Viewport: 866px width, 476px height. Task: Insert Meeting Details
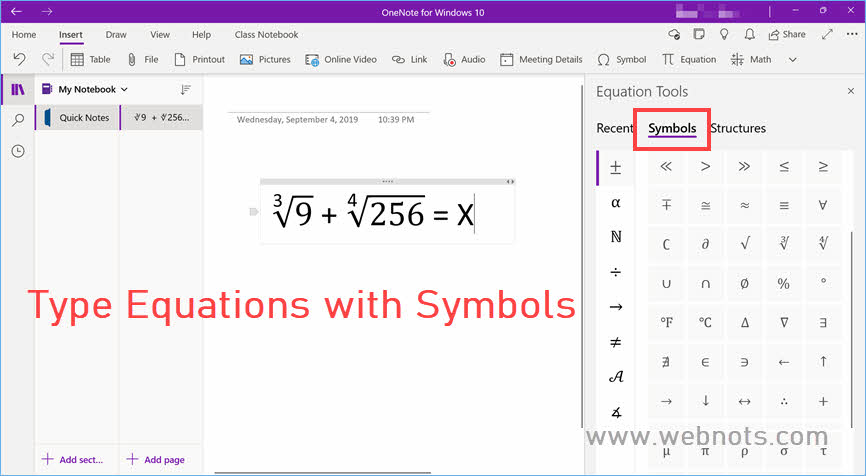coord(541,60)
